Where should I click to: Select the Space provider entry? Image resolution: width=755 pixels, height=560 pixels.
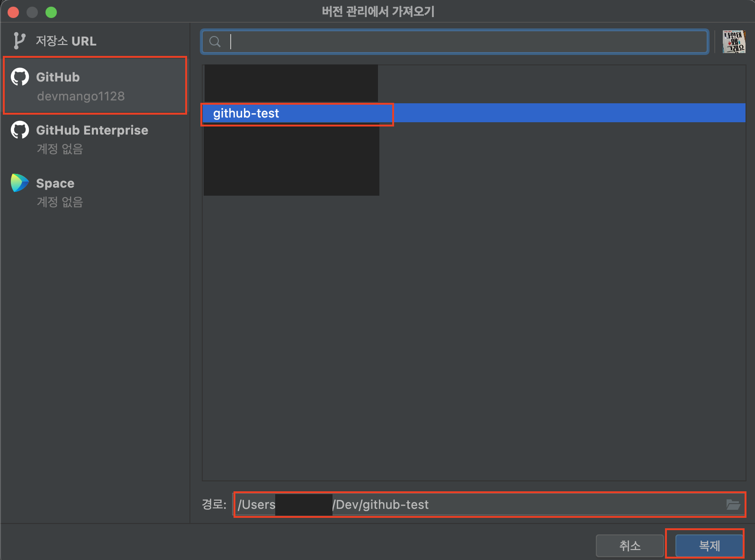click(95, 192)
